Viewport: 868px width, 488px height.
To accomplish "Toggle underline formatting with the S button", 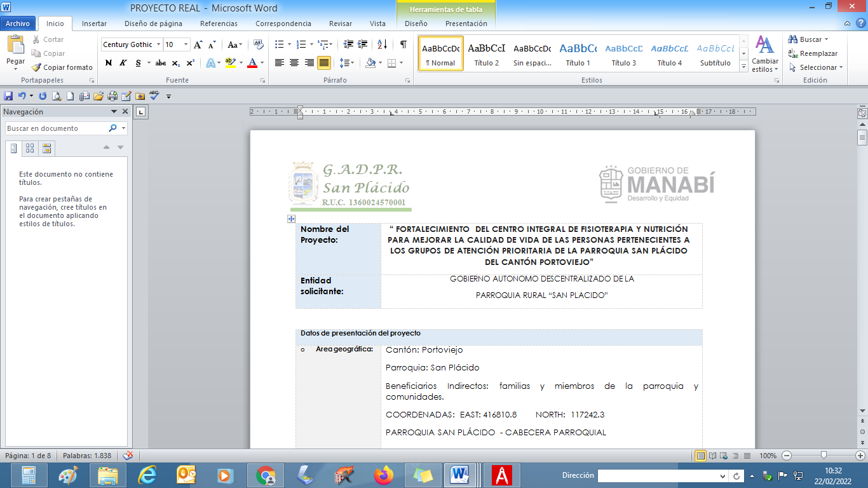I will coord(138,63).
